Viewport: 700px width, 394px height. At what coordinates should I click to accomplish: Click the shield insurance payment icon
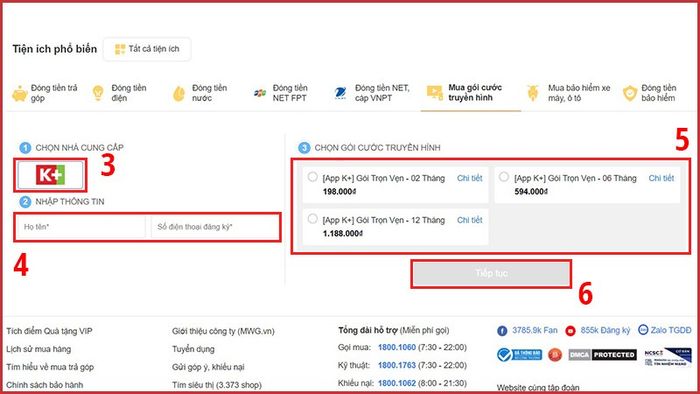pos(630,93)
